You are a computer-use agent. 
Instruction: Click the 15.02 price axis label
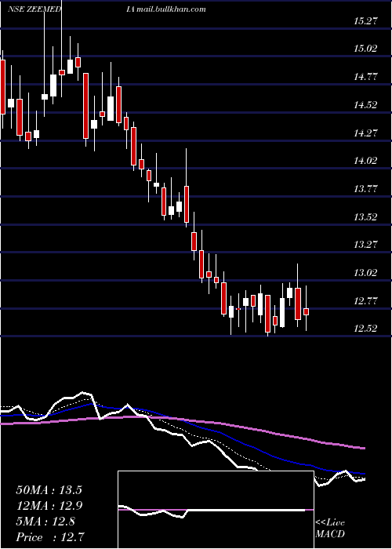pos(366,49)
